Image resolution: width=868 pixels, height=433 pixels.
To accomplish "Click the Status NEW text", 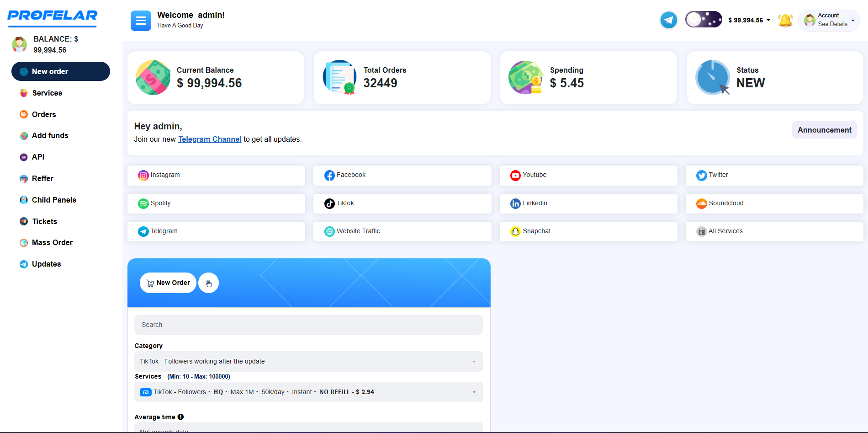I will pos(751,83).
